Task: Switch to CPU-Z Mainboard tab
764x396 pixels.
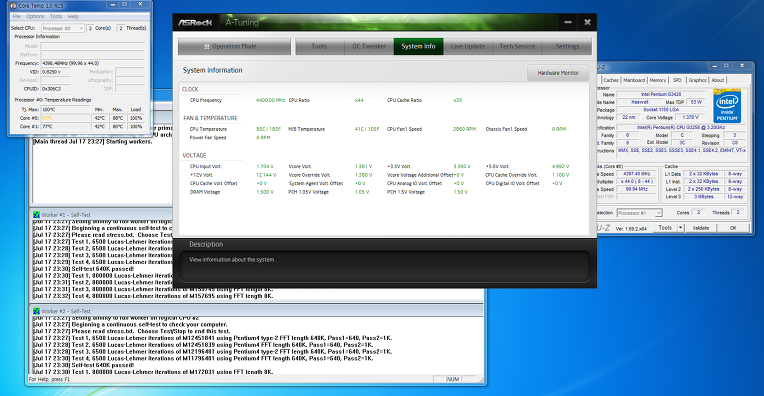Action: point(634,80)
